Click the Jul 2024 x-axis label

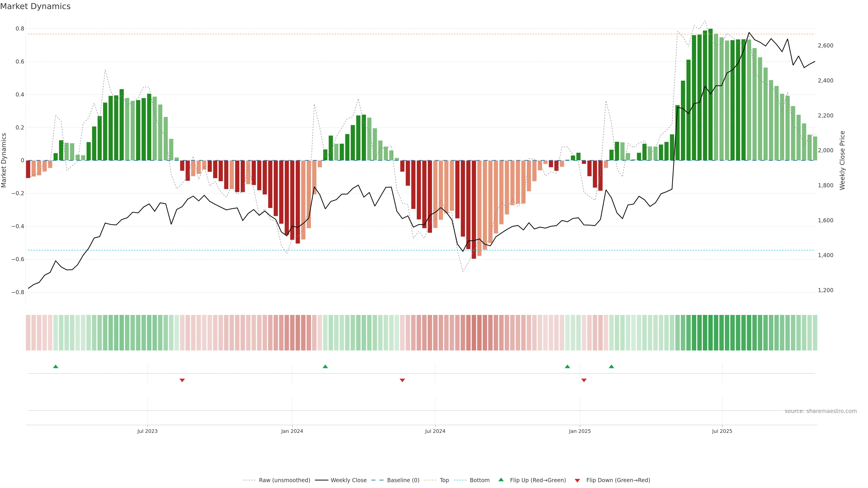pyautogui.click(x=435, y=431)
